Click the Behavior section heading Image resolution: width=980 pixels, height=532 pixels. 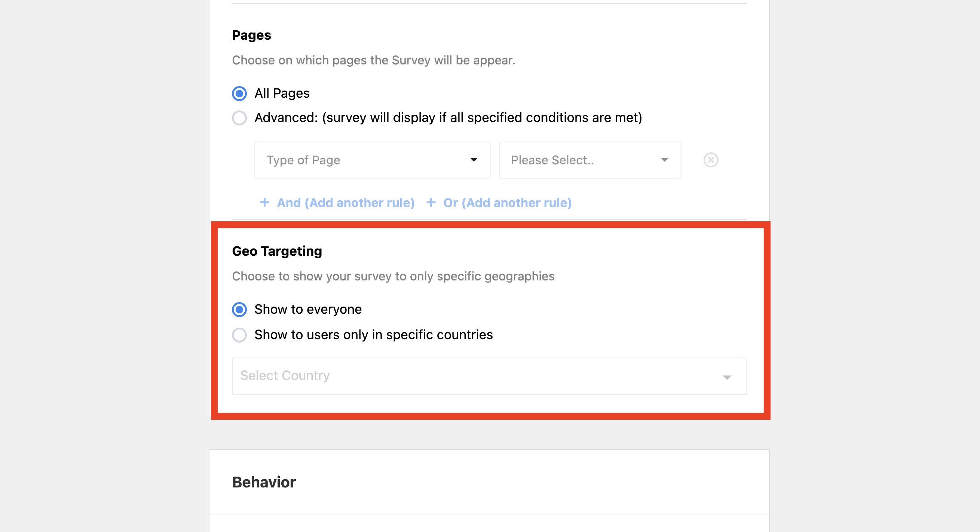coord(264,482)
